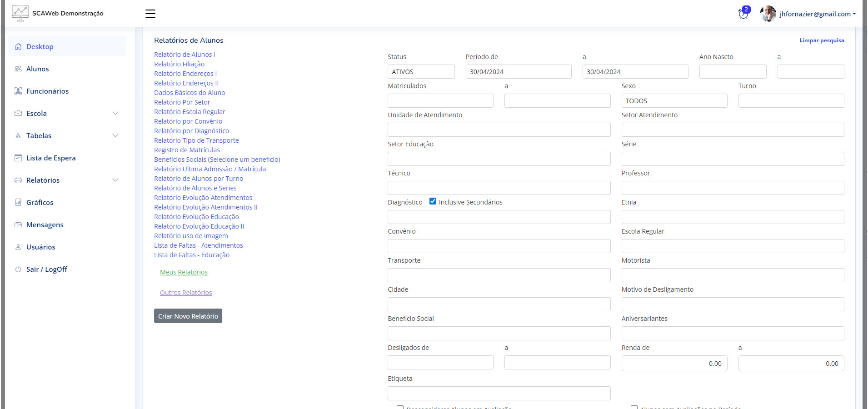Click the Lista de Espera calendar icon

(18, 158)
